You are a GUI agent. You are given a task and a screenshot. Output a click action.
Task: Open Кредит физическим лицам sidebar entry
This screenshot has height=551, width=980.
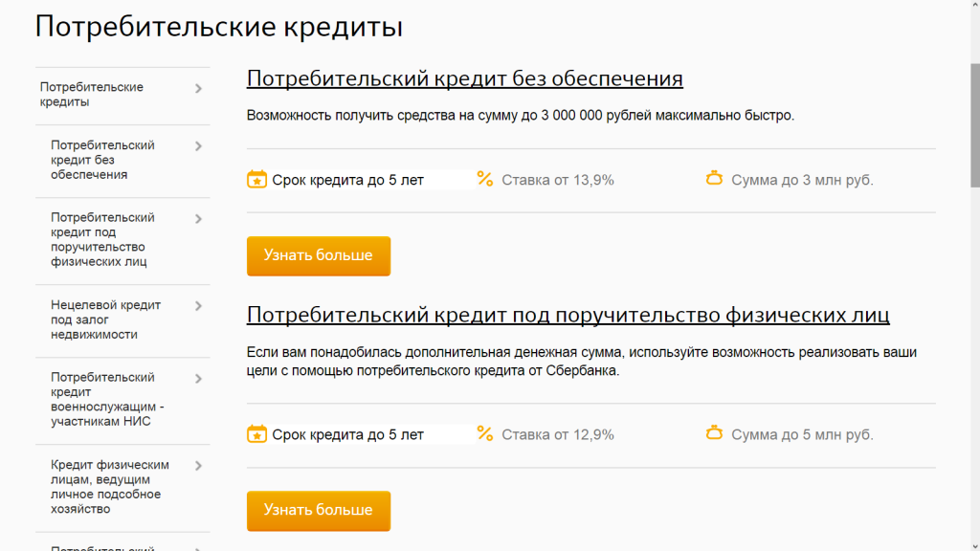point(109,486)
